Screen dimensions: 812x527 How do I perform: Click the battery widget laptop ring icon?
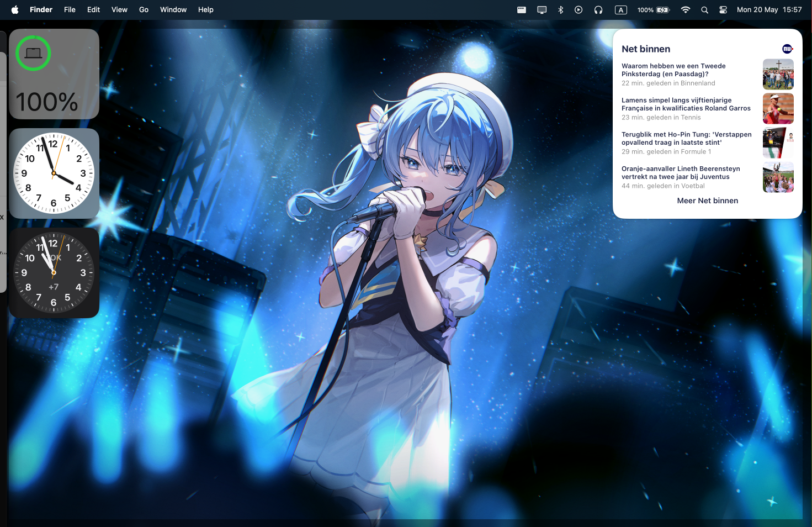pyautogui.click(x=33, y=53)
